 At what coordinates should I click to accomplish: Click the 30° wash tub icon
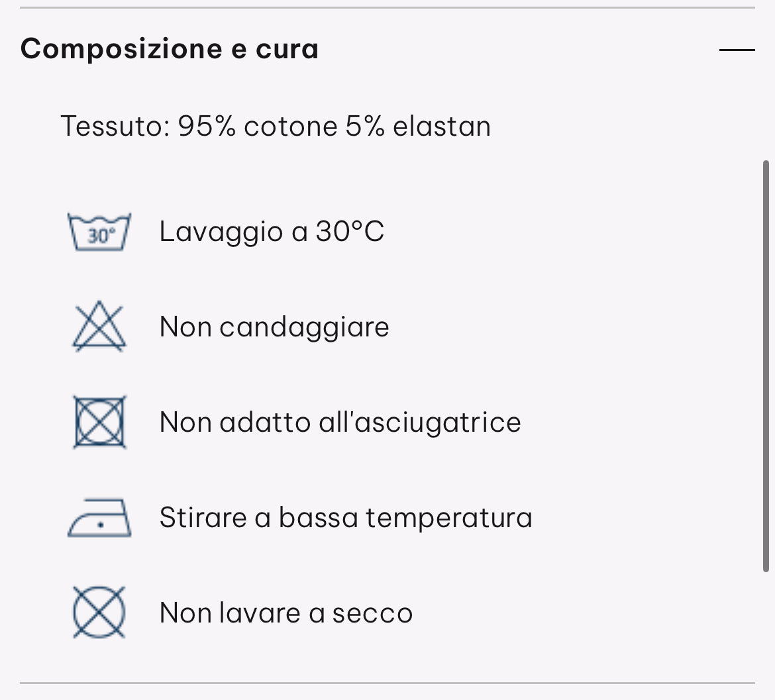tap(99, 232)
